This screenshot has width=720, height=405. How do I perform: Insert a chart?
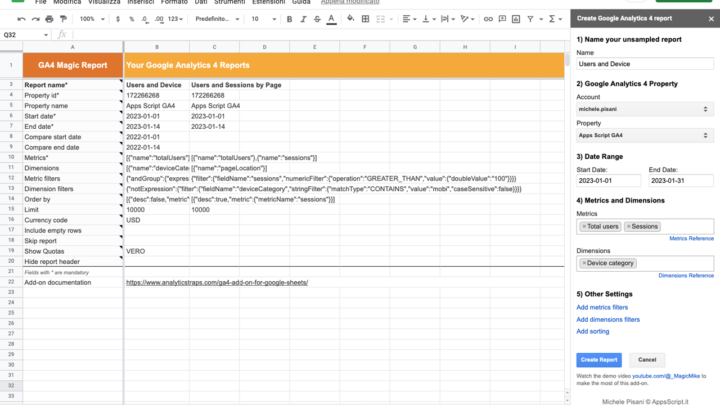[516, 19]
